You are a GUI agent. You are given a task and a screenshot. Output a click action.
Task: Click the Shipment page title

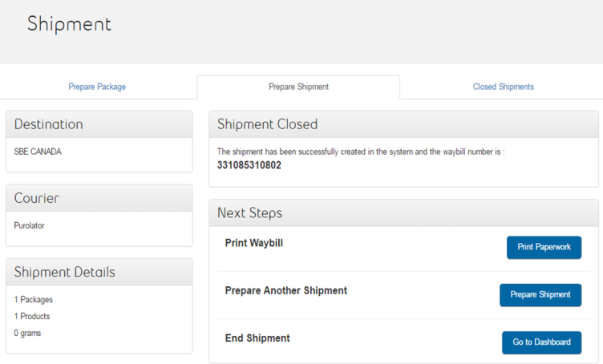coord(69,24)
